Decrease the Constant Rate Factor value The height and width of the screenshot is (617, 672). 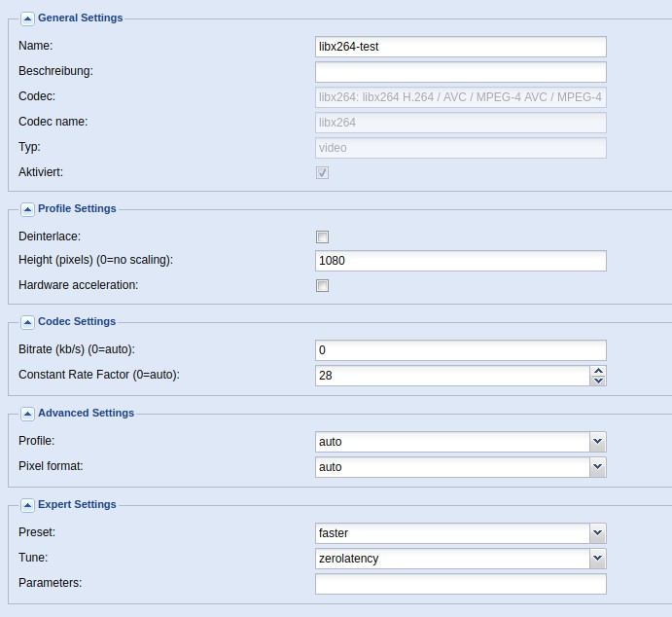tap(598, 381)
